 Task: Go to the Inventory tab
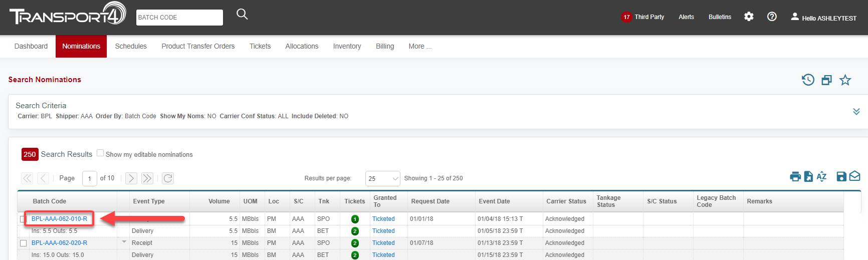[x=347, y=46]
